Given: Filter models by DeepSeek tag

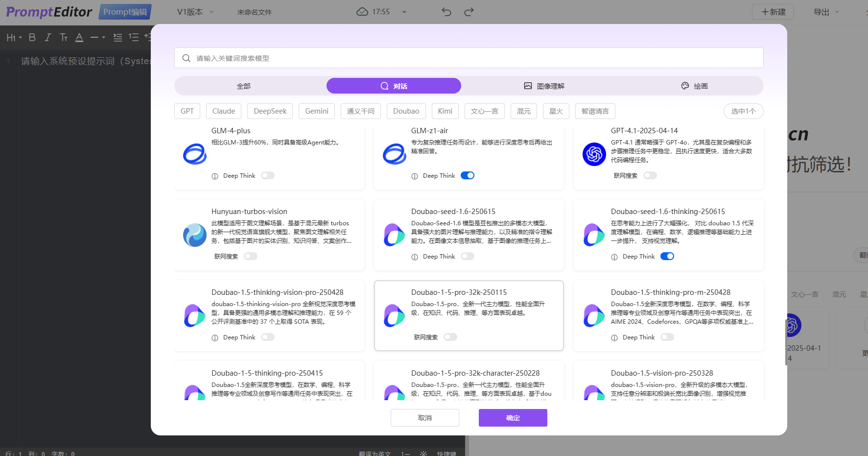Looking at the screenshot, I should pos(270,111).
